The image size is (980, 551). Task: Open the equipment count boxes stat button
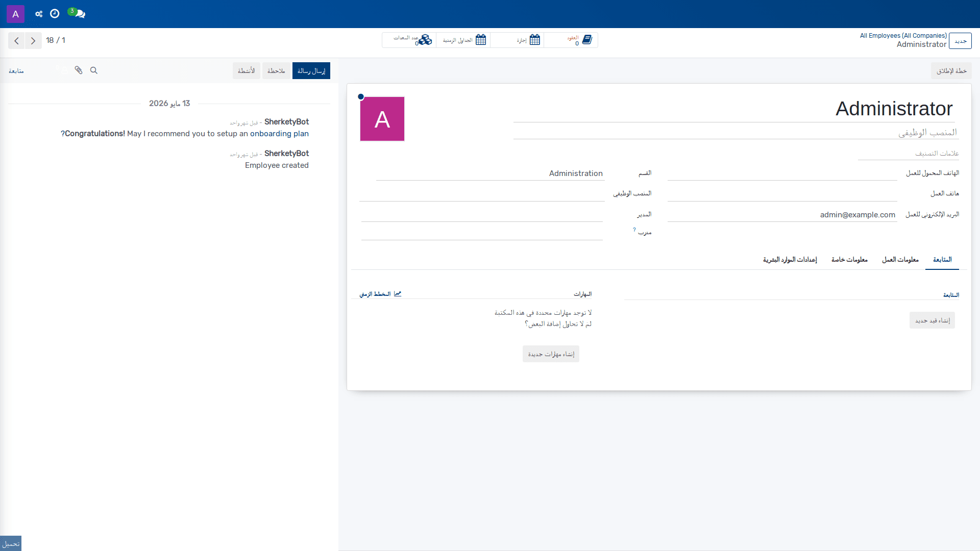(x=409, y=40)
